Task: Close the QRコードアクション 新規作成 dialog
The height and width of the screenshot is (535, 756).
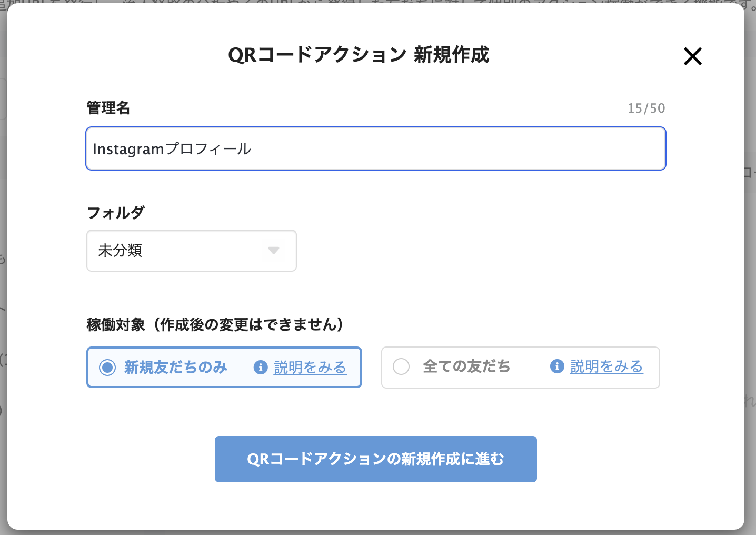Action: pyautogui.click(x=692, y=56)
